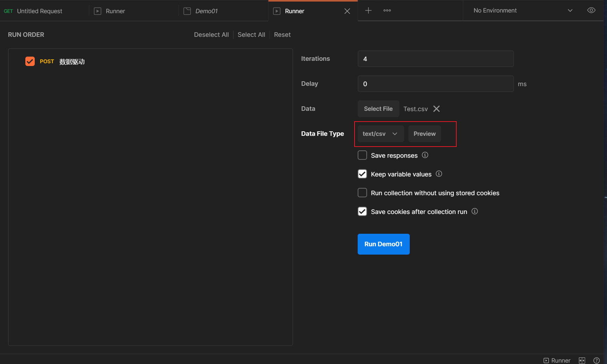607x364 pixels.
Task: Click Deselect All in run order
Action: coord(211,35)
